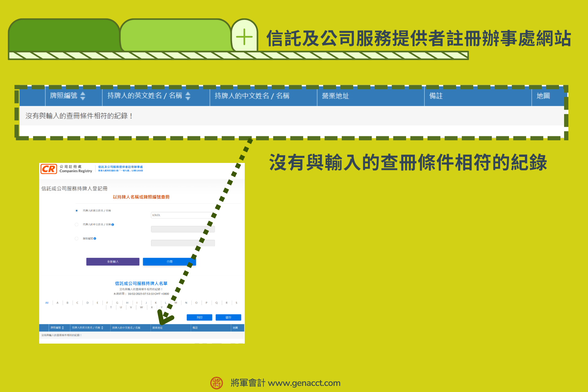Click the 列印 print button
Viewport: 588px width, 392px height.
coord(199,318)
